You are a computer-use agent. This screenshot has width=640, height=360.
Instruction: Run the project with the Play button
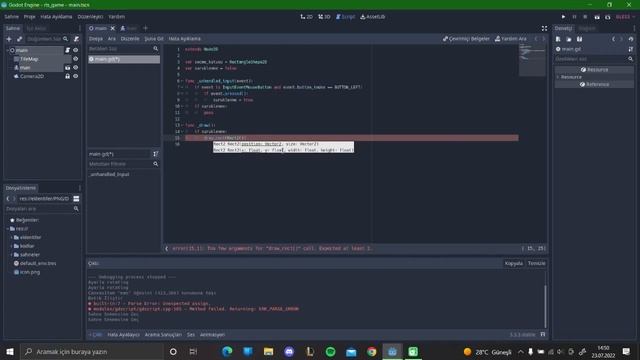563,17
